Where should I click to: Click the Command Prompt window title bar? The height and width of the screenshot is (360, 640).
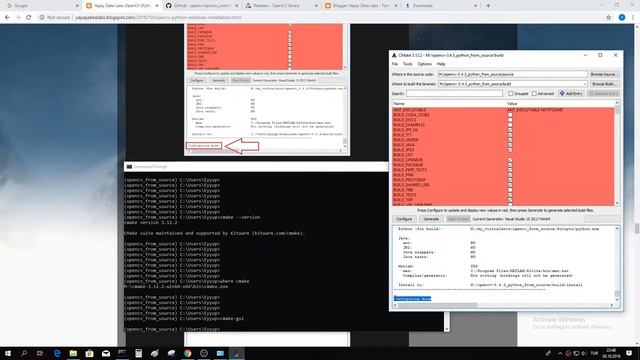point(256,167)
